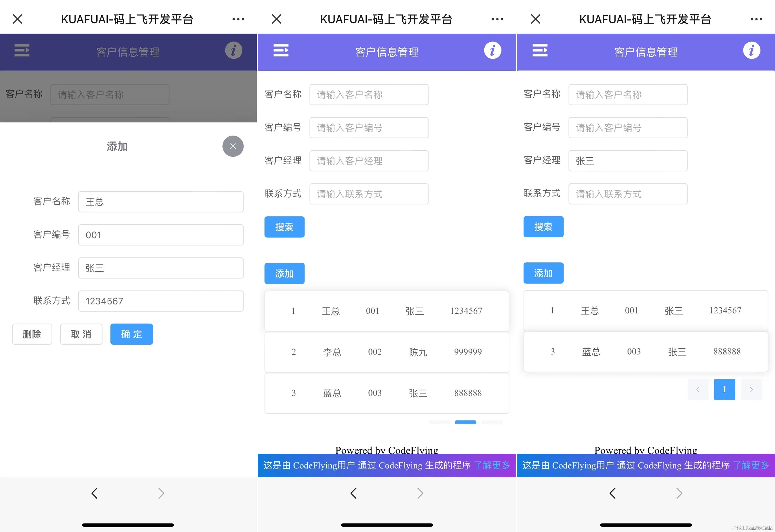Click 确定 button in the add dialog
Screen dimensions: 775x532
tap(131, 334)
